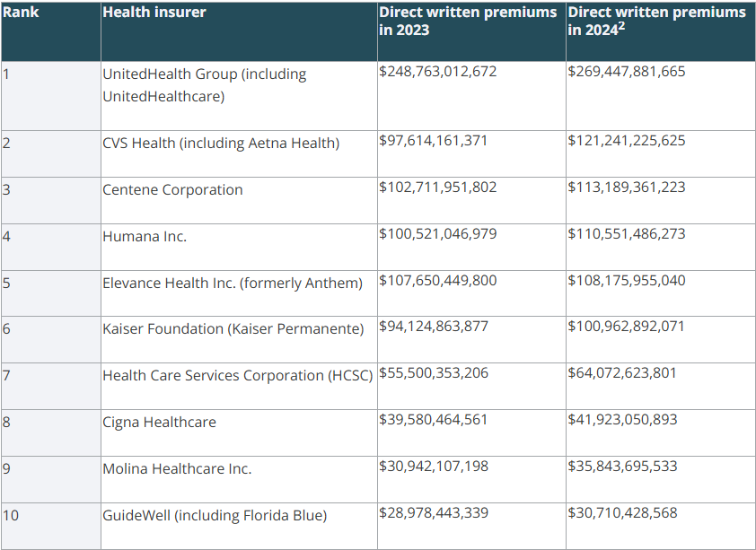Select CVS Health (including Aetna Health) cell

[x=221, y=143]
